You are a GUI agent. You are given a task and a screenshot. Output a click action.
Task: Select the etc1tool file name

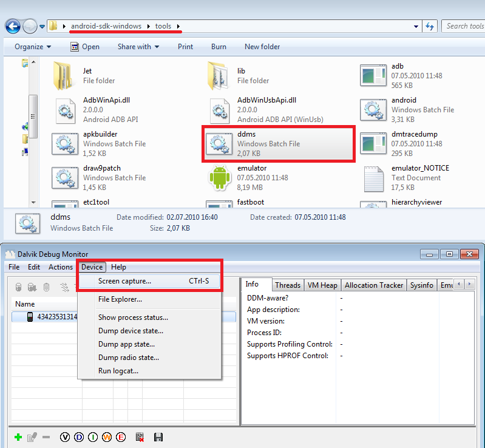click(x=96, y=202)
